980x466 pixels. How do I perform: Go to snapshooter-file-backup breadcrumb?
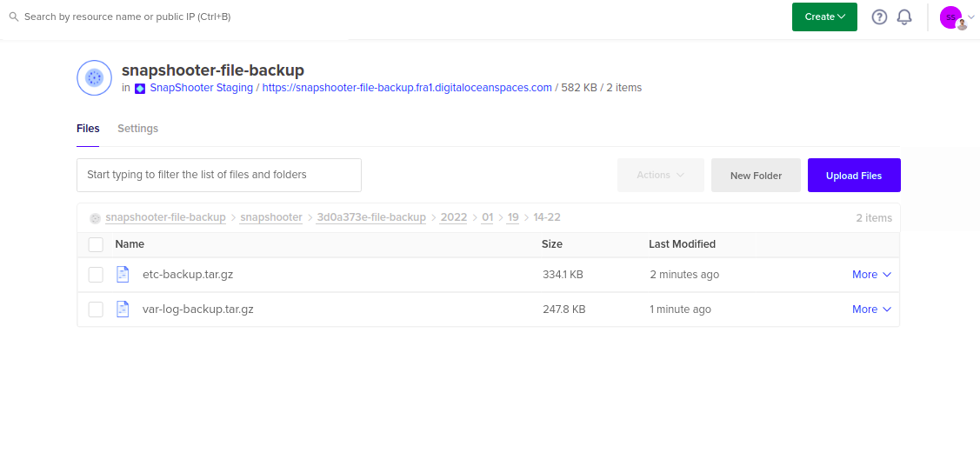(165, 217)
